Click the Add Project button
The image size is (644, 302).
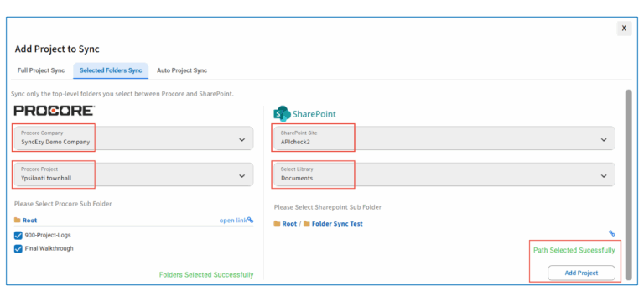(581, 273)
